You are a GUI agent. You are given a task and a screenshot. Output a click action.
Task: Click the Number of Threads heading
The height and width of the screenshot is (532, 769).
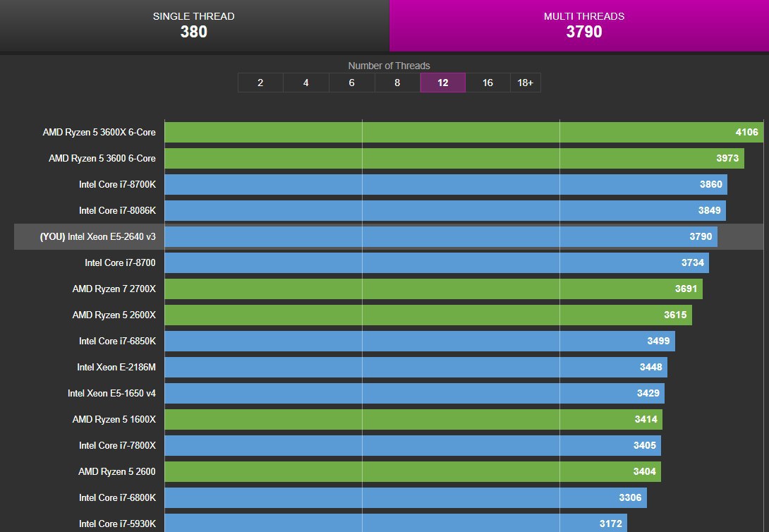[389, 66]
